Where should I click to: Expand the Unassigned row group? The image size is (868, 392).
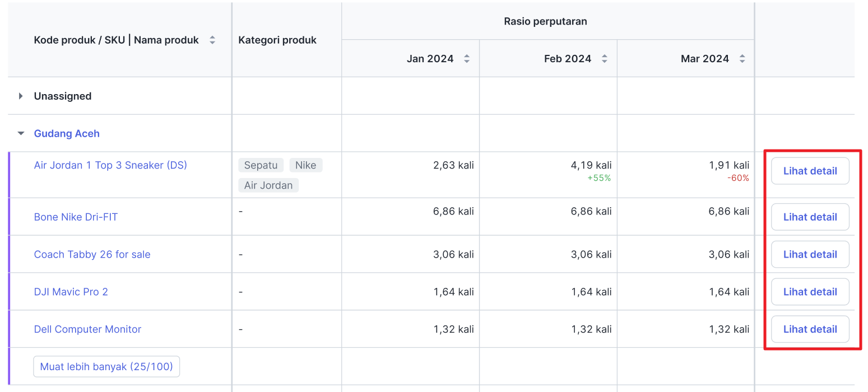pos(21,96)
